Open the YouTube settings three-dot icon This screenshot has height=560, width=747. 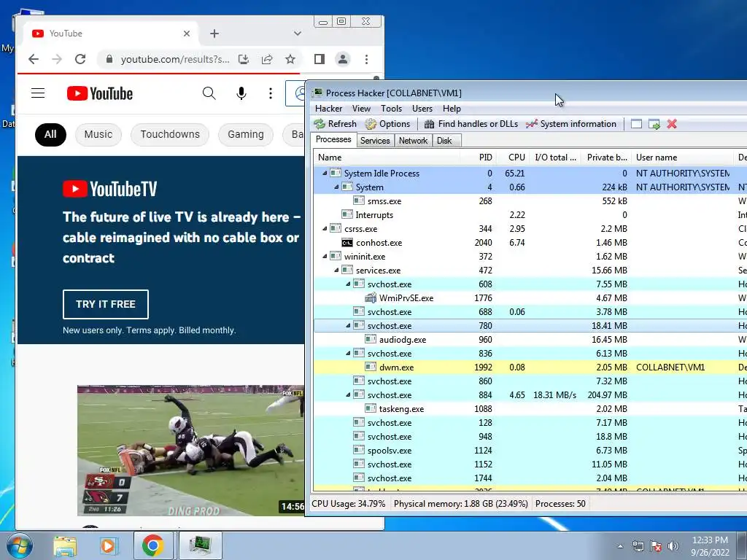coord(271,93)
